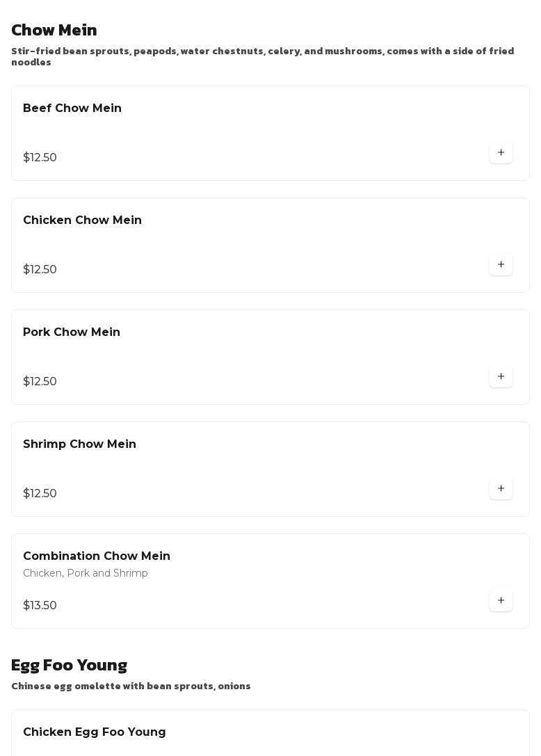The image size is (541, 756).
Task: Click the Pork Chow Mein $12.50 price
Action: click(40, 382)
